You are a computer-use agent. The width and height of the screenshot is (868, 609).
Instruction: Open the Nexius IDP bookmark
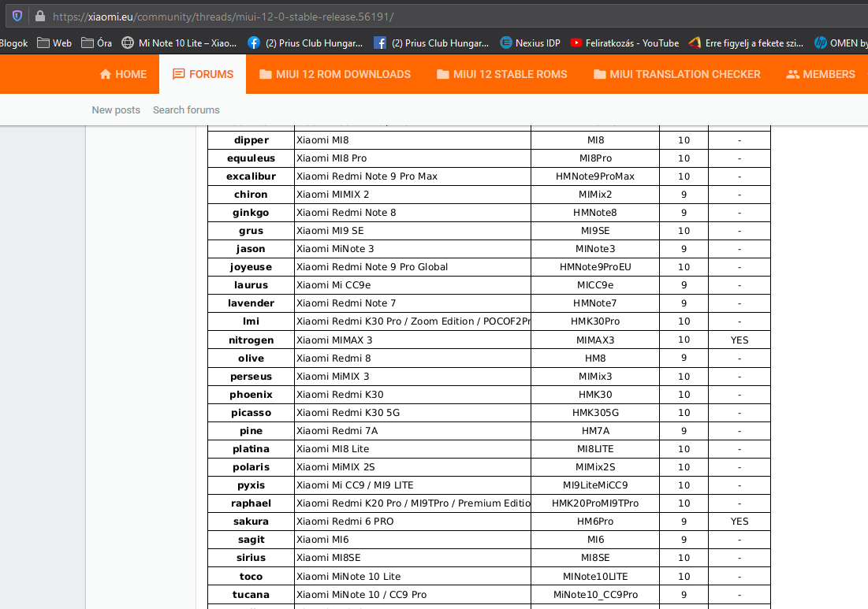(x=530, y=43)
